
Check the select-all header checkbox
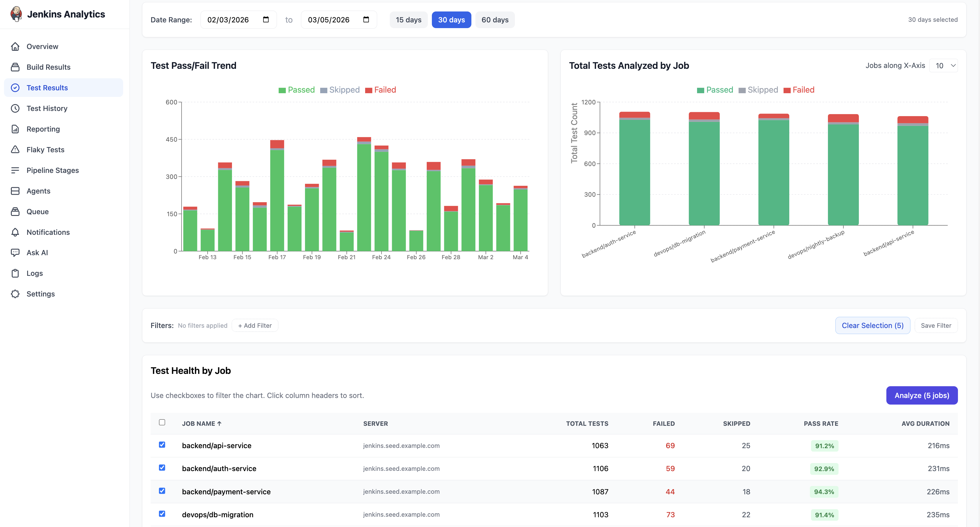pyautogui.click(x=162, y=422)
